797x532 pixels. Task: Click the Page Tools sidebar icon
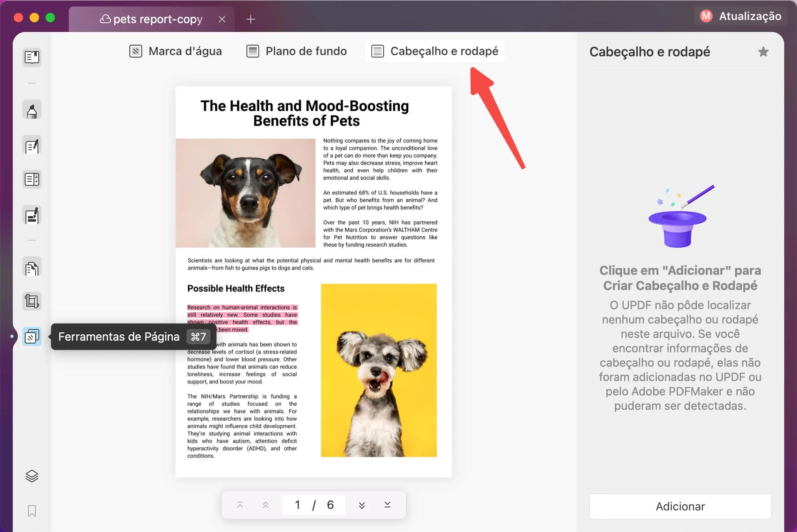[32, 336]
